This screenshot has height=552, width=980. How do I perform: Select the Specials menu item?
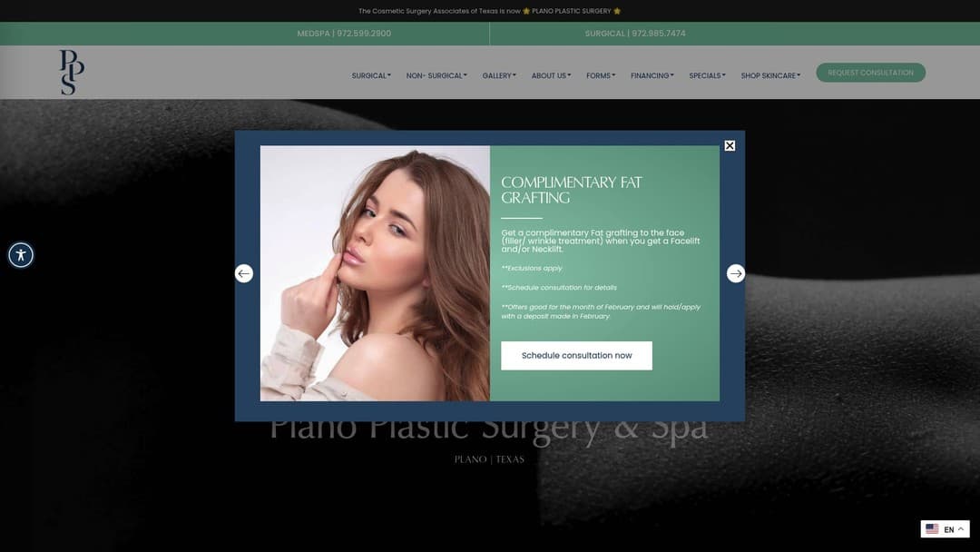click(x=707, y=75)
